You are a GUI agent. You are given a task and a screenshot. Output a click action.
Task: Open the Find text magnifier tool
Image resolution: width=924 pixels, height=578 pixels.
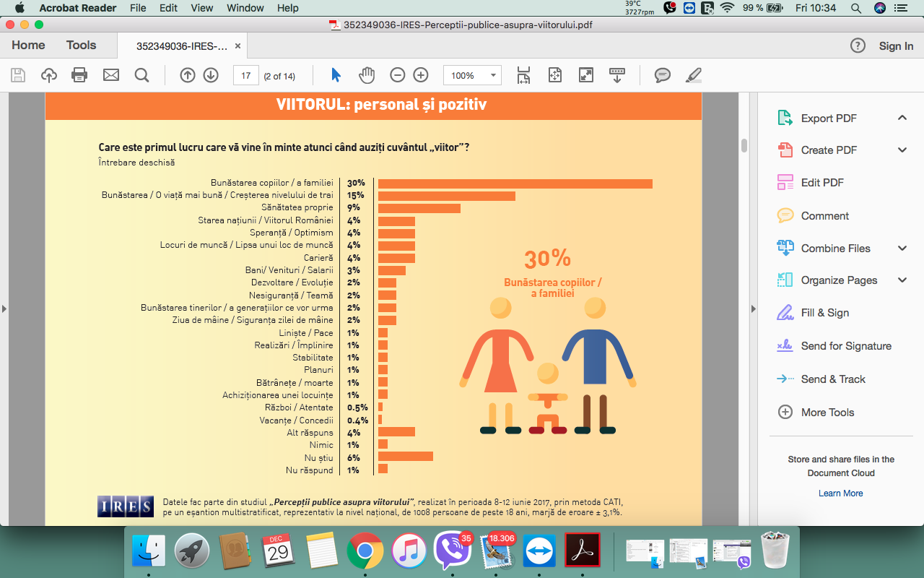coord(141,75)
